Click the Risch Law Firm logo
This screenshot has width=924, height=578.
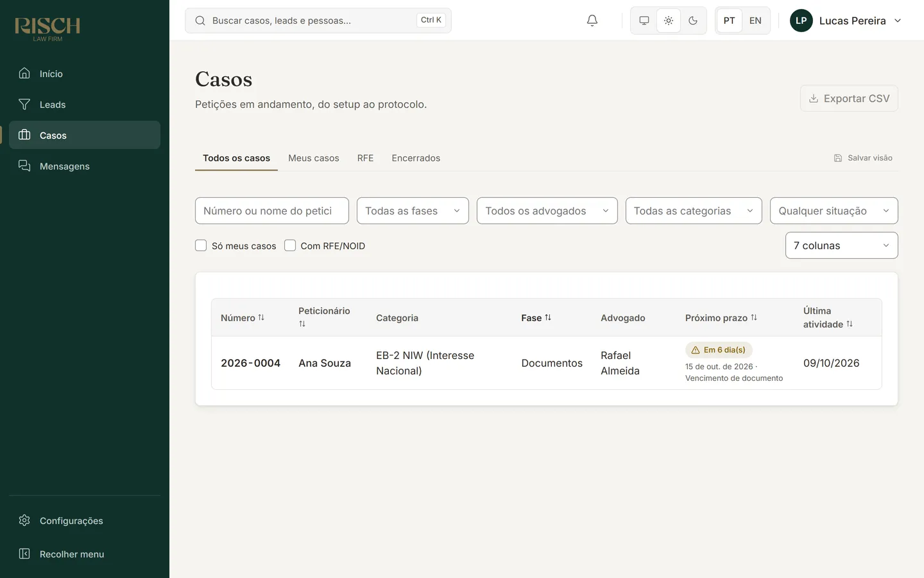47,29
